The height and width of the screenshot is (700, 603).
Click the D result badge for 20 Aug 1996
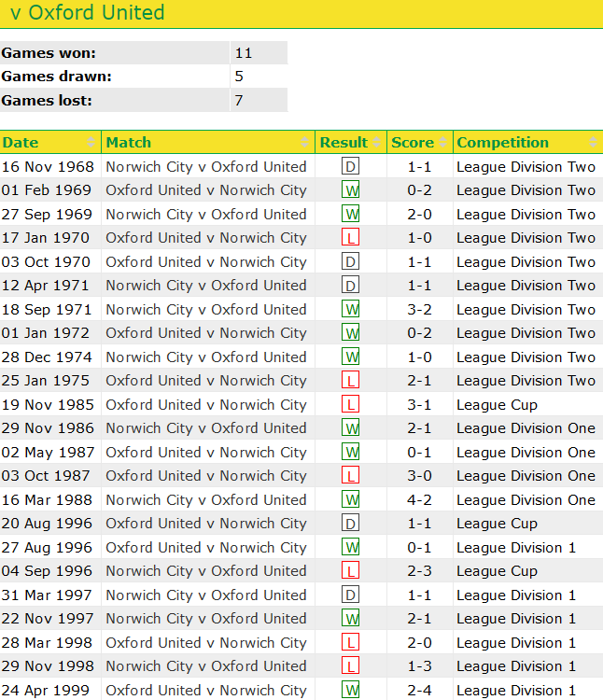[x=351, y=524]
